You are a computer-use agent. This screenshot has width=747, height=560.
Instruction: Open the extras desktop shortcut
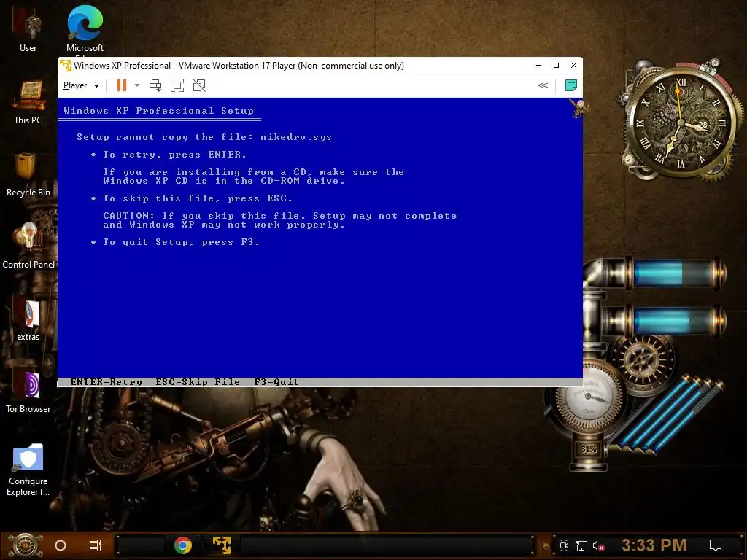(x=28, y=320)
